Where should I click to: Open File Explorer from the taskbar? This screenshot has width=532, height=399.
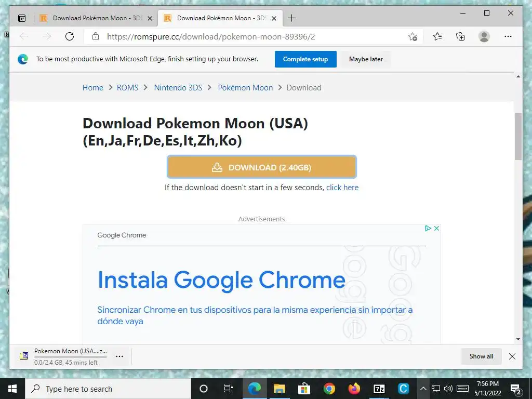pyautogui.click(x=279, y=389)
